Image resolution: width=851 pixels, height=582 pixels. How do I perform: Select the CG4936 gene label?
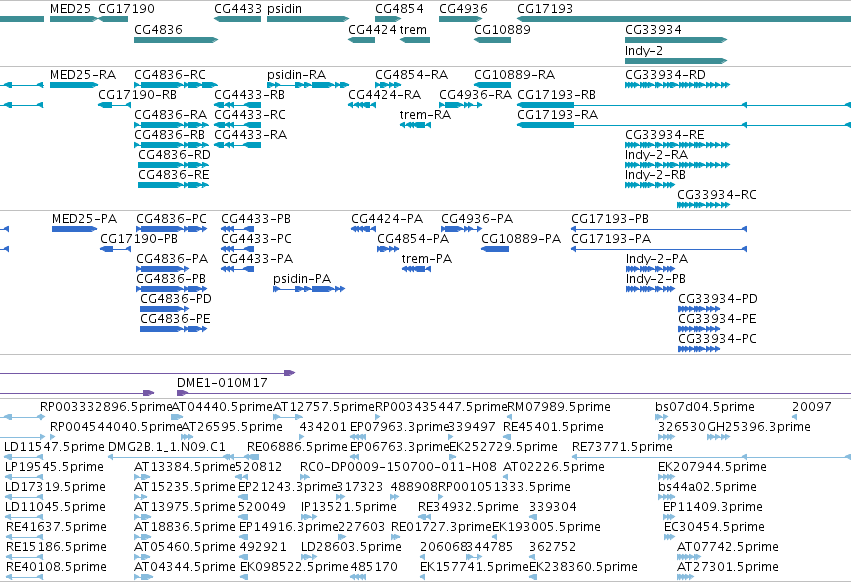pos(463,9)
